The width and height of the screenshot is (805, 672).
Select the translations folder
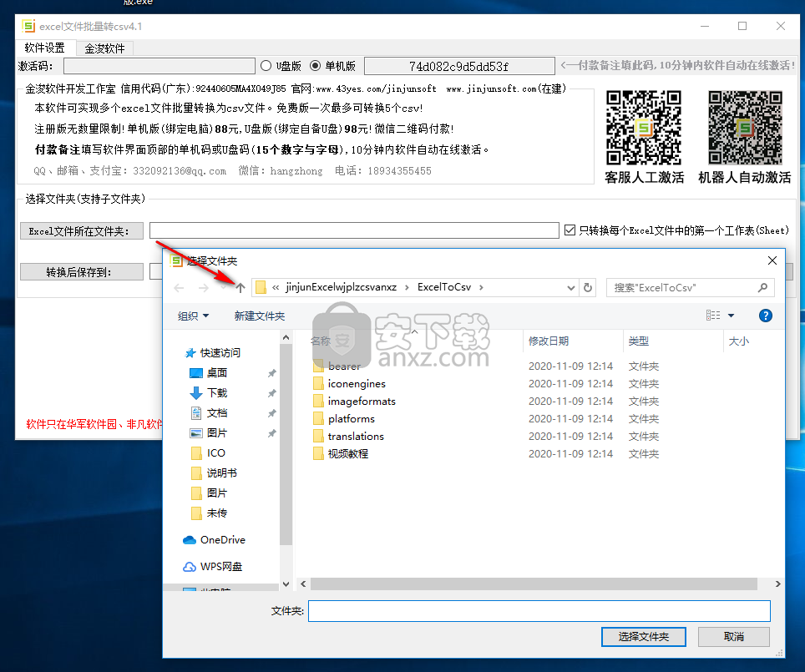coord(356,436)
